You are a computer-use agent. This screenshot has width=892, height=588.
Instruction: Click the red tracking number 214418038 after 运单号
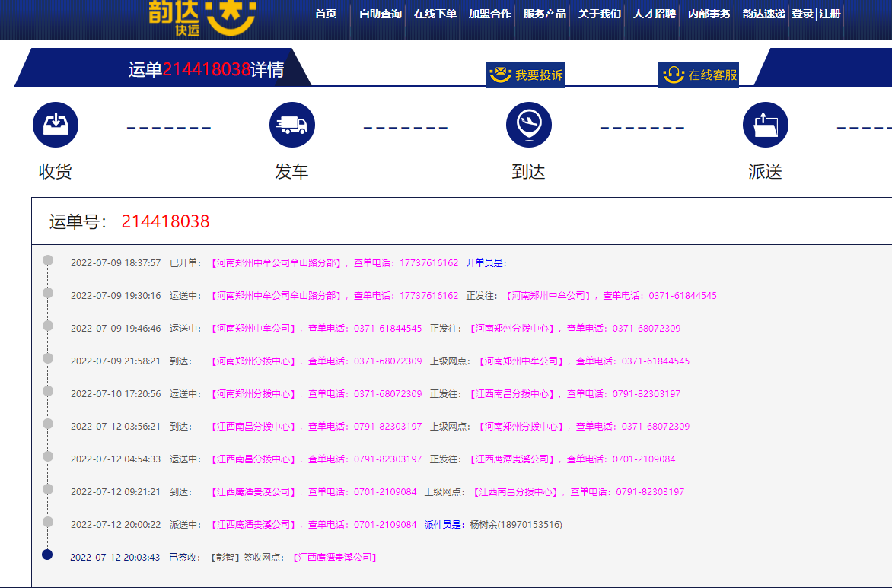point(166,221)
